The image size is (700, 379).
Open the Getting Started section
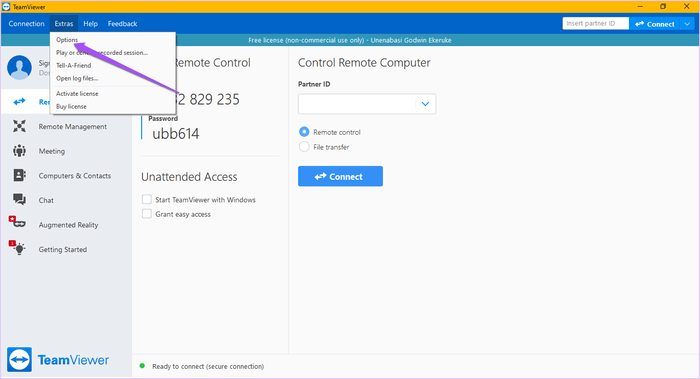coord(62,250)
